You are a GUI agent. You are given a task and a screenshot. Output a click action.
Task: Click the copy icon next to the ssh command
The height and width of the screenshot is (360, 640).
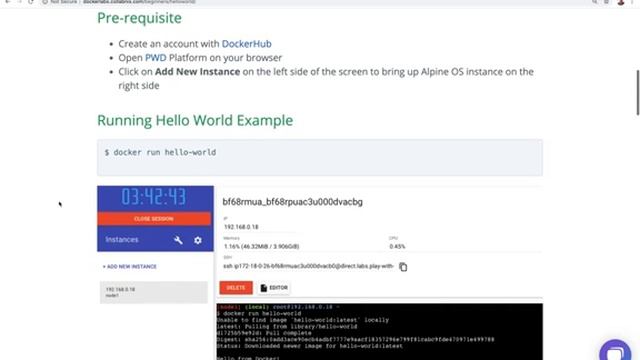(x=403, y=267)
